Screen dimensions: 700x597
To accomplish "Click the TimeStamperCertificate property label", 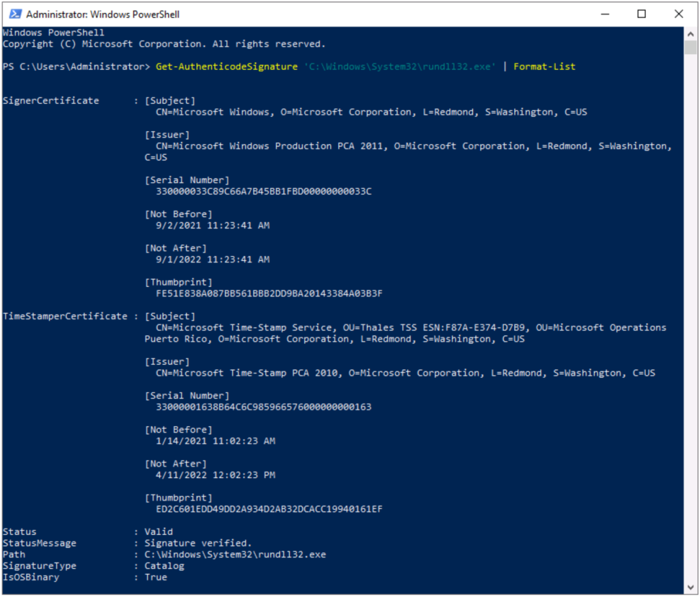I will [65, 316].
